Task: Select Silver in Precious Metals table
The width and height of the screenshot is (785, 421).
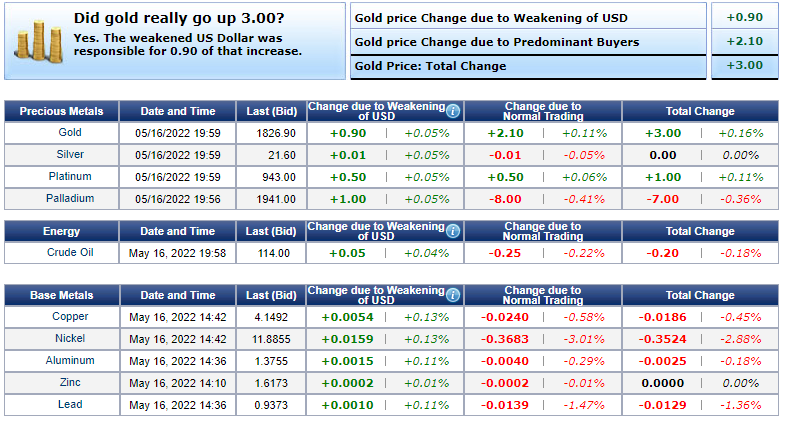Action: click(69, 155)
